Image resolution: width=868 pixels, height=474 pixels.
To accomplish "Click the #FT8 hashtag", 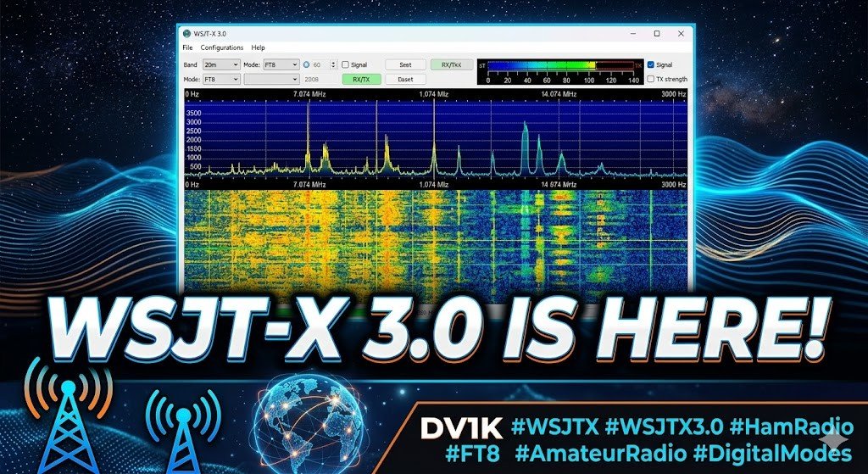I will [x=472, y=454].
